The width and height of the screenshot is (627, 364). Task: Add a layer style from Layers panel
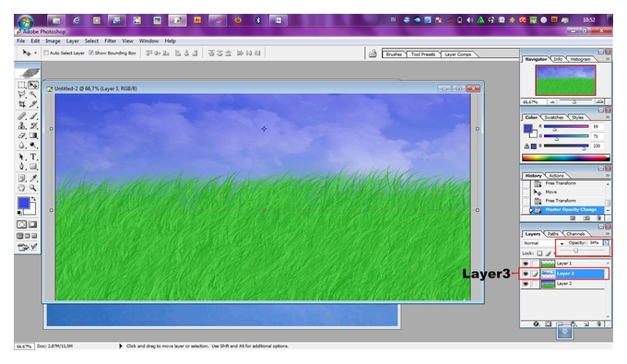[x=537, y=323]
